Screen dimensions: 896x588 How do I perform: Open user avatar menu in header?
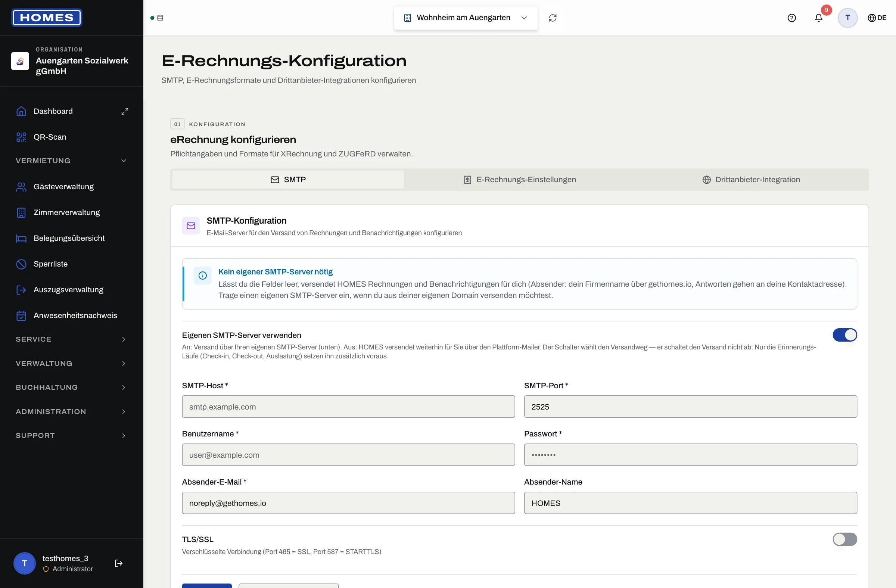point(847,18)
